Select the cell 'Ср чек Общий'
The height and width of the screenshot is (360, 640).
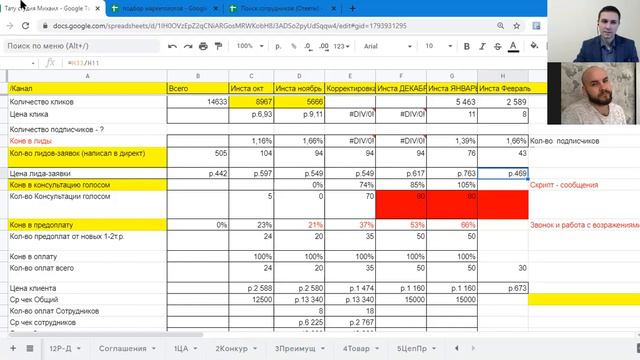pyautogui.click(x=87, y=299)
